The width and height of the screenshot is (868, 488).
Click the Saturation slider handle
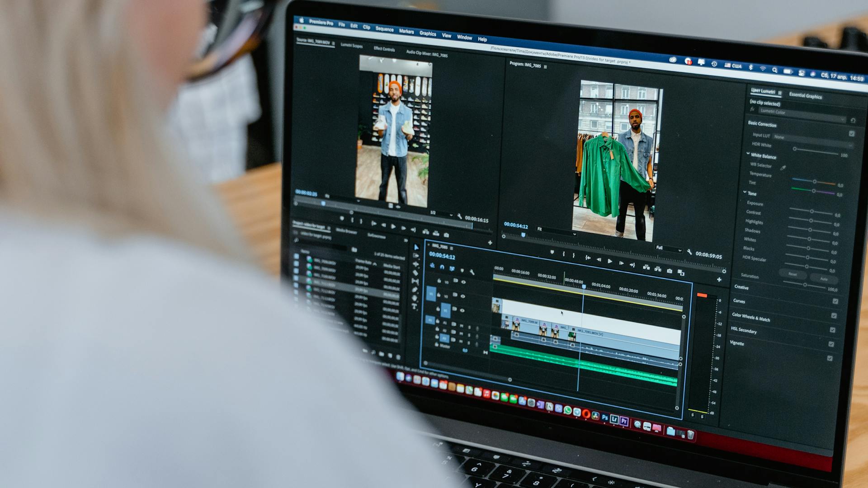coord(805,285)
